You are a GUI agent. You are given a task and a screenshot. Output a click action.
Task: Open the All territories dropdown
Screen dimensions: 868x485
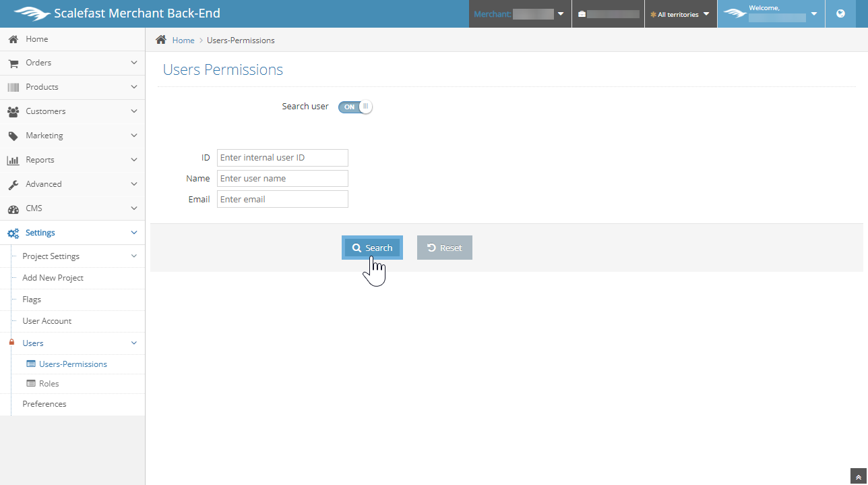680,14
